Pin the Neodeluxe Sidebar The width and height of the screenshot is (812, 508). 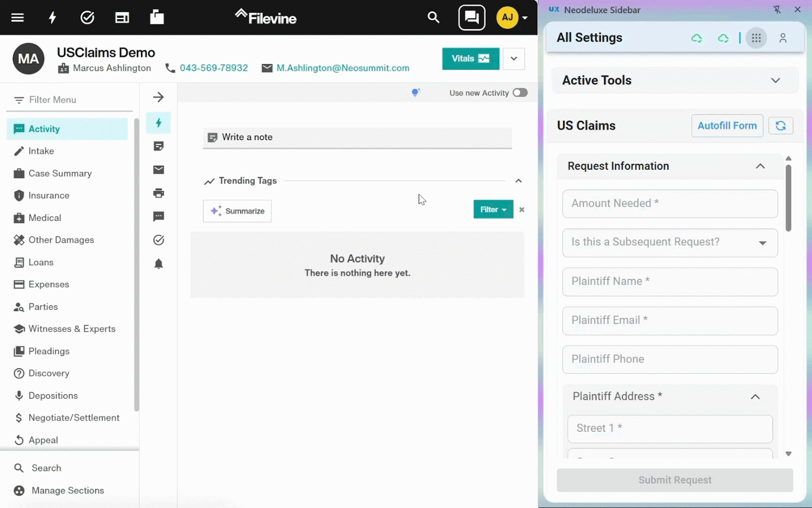(x=777, y=10)
